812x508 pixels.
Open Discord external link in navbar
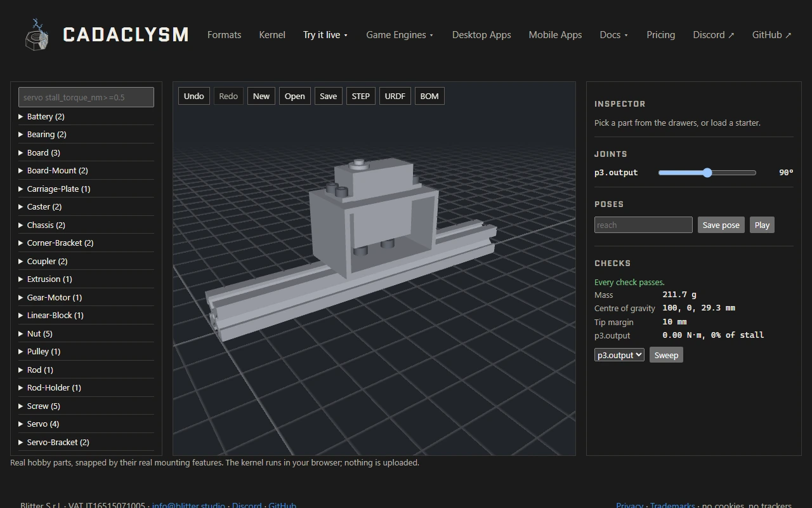coord(714,35)
